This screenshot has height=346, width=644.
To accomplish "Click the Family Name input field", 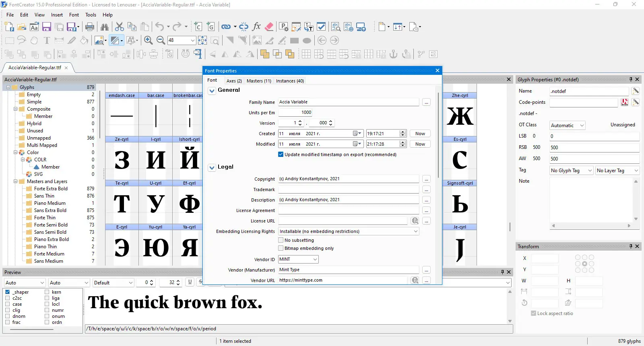I will click(349, 102).
